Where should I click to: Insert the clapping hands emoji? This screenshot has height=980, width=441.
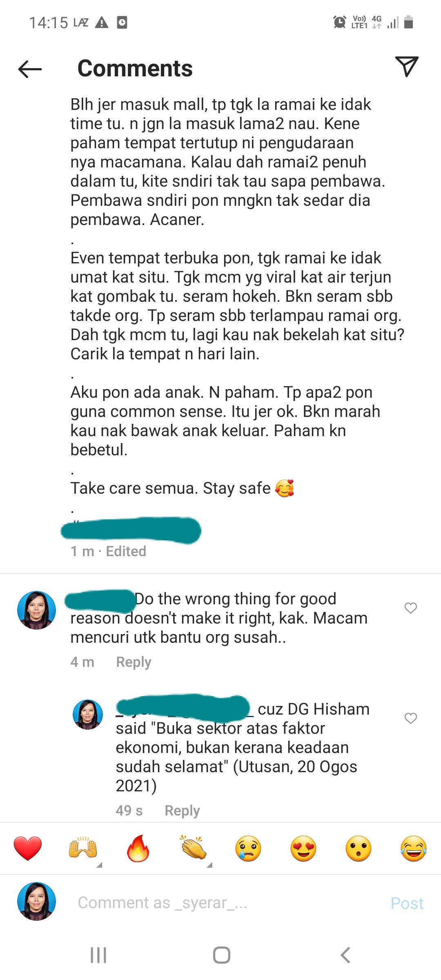pos(193,847)
